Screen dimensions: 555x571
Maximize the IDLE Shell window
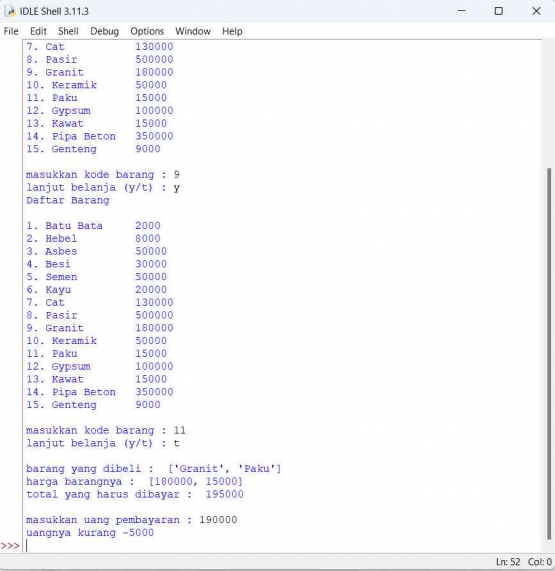click(x=499, y=11)
